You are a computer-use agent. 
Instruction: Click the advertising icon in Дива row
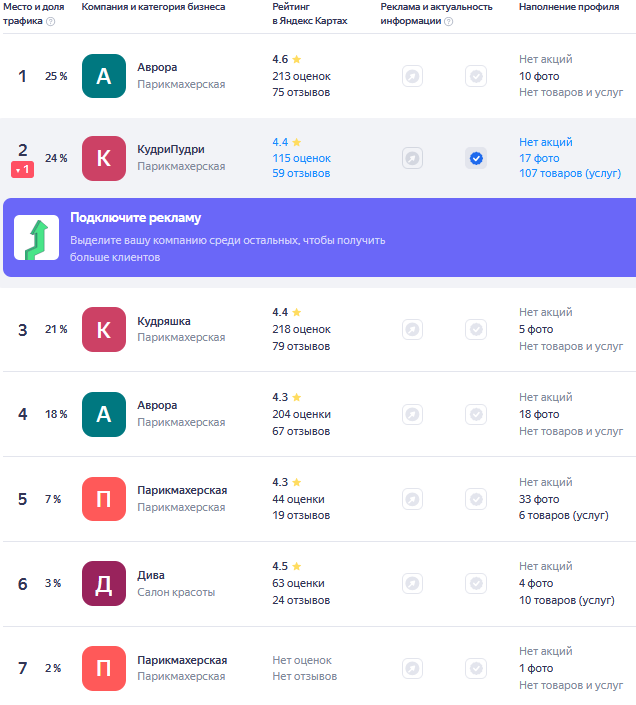click(x=412, y=584)
